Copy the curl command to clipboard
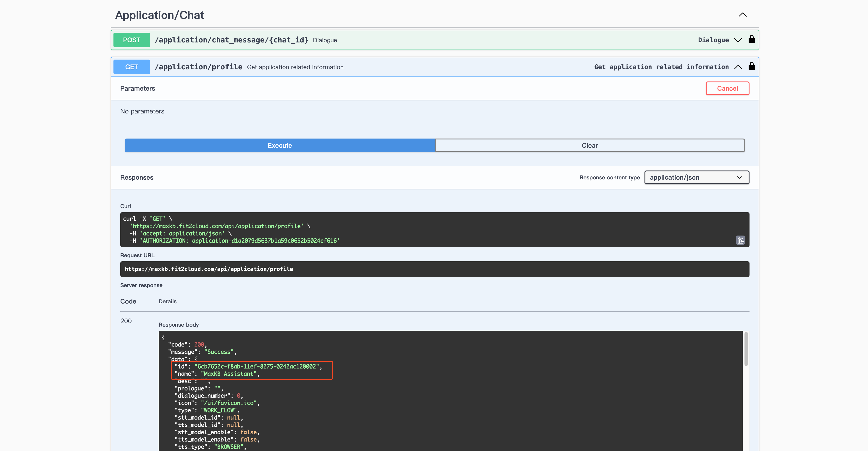This screenshot has width=868, height=451. [x=740, y=240]
